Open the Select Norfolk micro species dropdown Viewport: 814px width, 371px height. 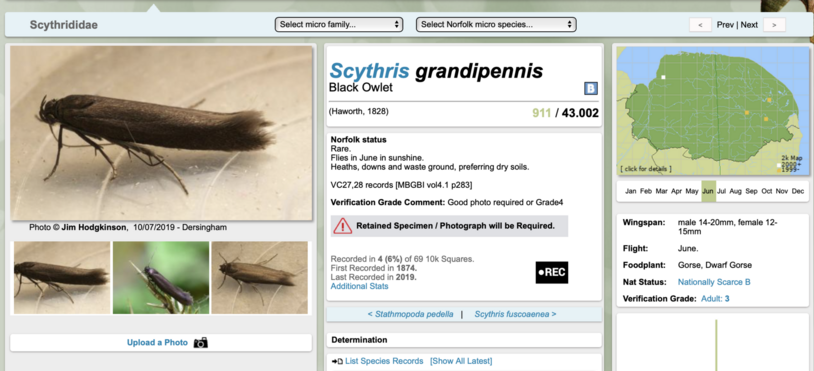496,24
